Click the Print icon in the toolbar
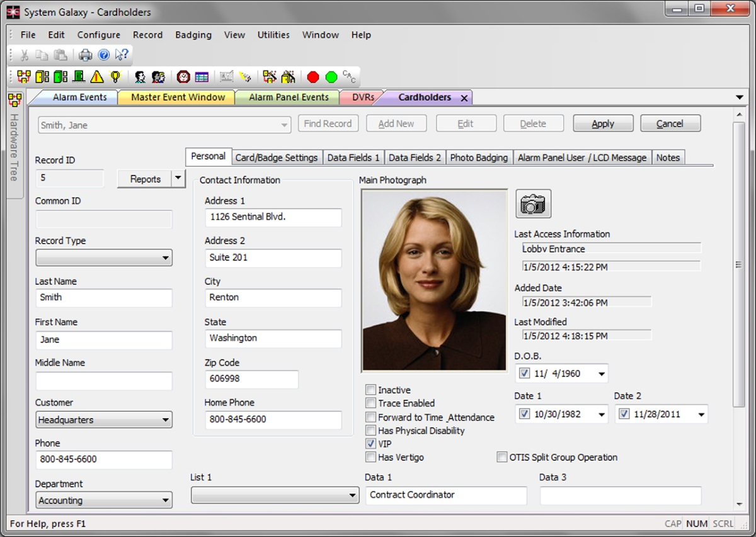Screen dimensions: 756x537 tap(85, 55)
